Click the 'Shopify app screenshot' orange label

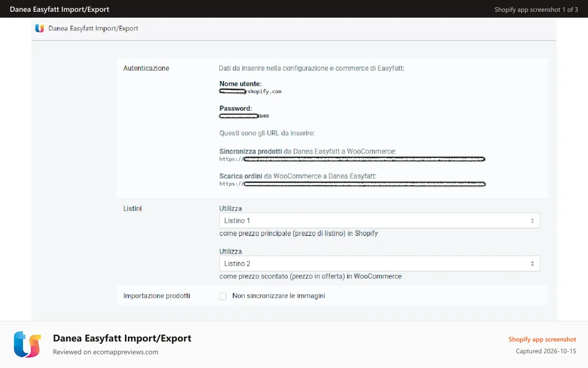[542, 339]
